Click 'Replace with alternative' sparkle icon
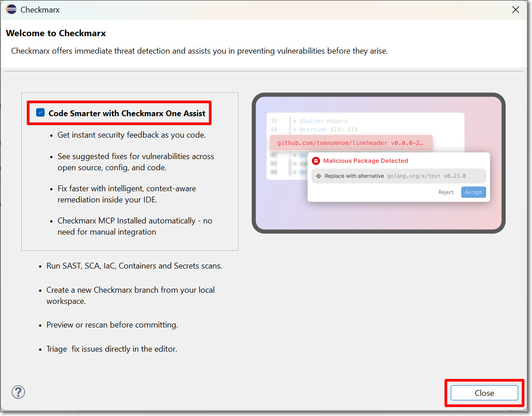This screenshot has width=532, height=416. point(319,176)
